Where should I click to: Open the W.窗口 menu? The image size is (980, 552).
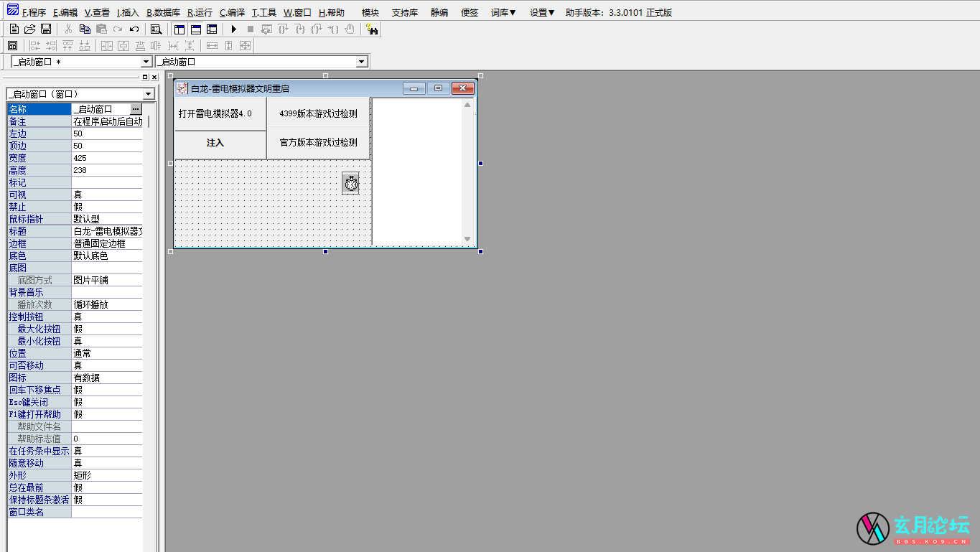(x=297, y=12)
